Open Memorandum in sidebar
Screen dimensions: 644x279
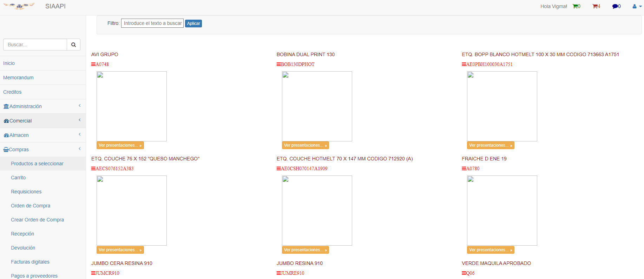(43, 78)
